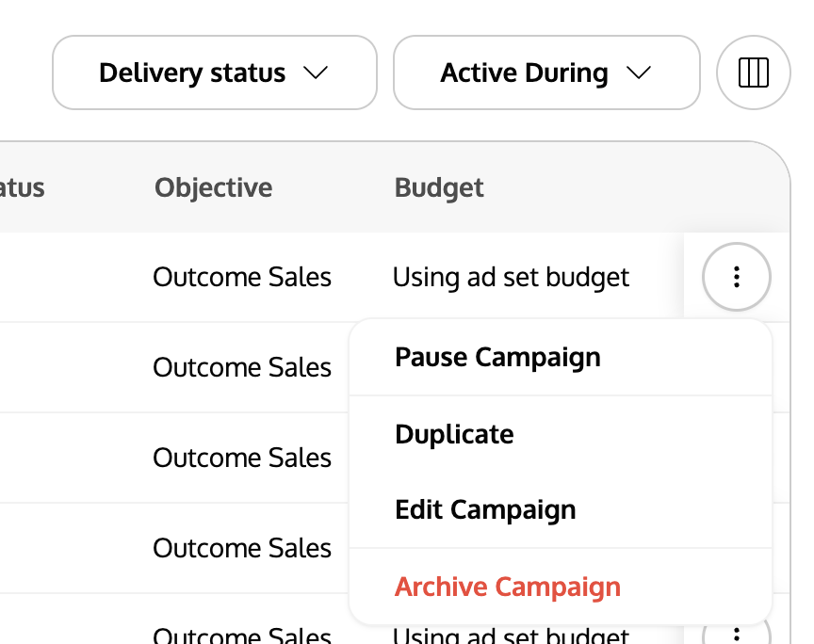Screen dimensions: 814x644
Task: Open the column customization icon button
Action: coord(753,72)
